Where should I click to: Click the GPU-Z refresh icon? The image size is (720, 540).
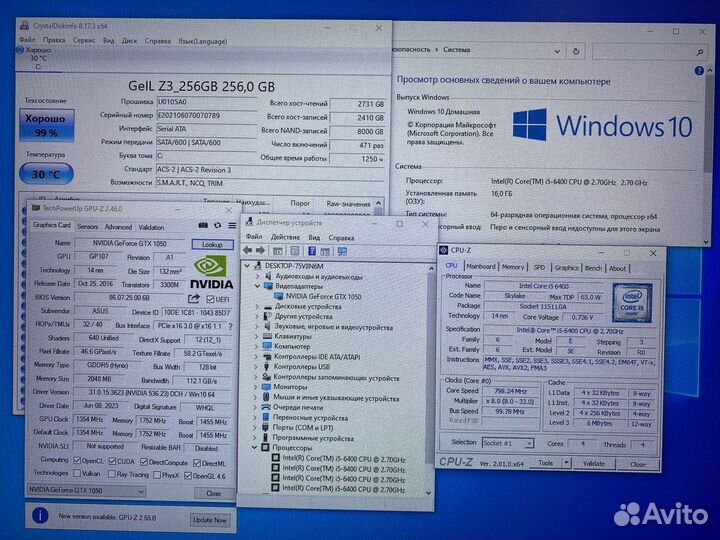218,225
